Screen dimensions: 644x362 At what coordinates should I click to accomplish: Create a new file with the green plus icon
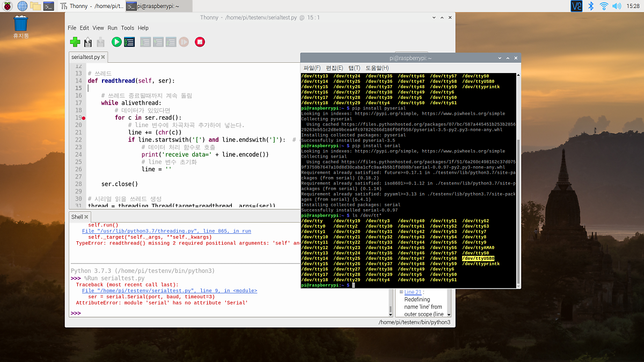[75, 42]
